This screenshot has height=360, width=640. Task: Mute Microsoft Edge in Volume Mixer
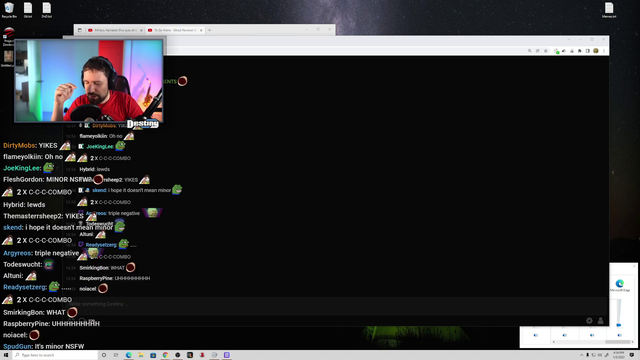pyautogui.click(x=620, y=335)
